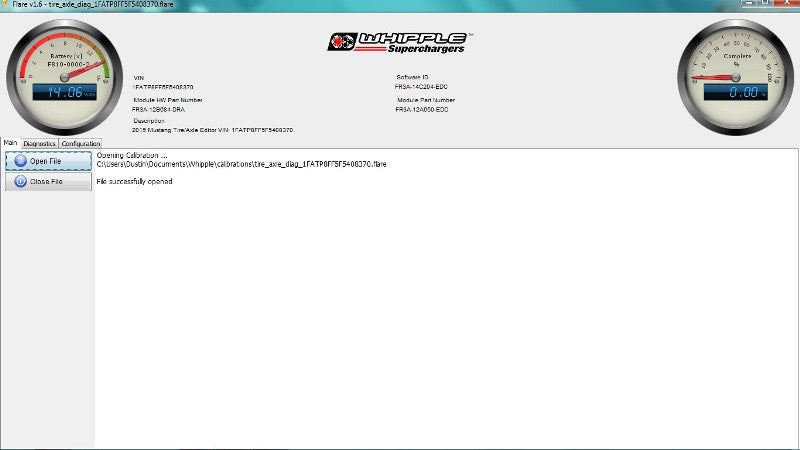The height and width of the screenshot is (450, 800).
Task: Click the Whipple Superchargers logo
Action: pos(400,41)
